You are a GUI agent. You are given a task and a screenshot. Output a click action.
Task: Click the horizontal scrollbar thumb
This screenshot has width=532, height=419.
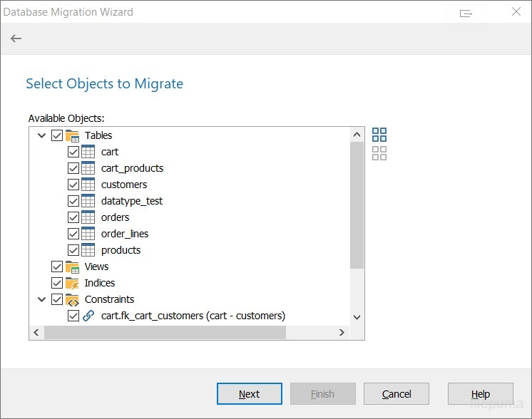pyautogui.click(x=164, y=333)
